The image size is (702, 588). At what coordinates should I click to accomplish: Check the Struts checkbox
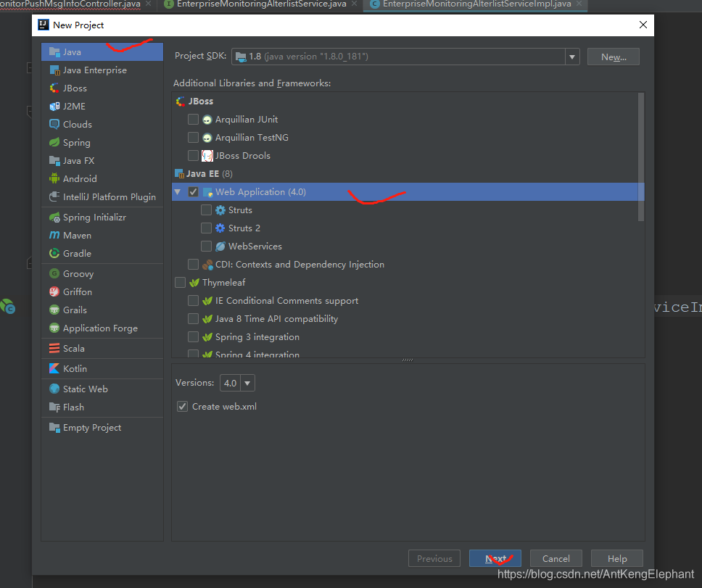click(206, 210)
